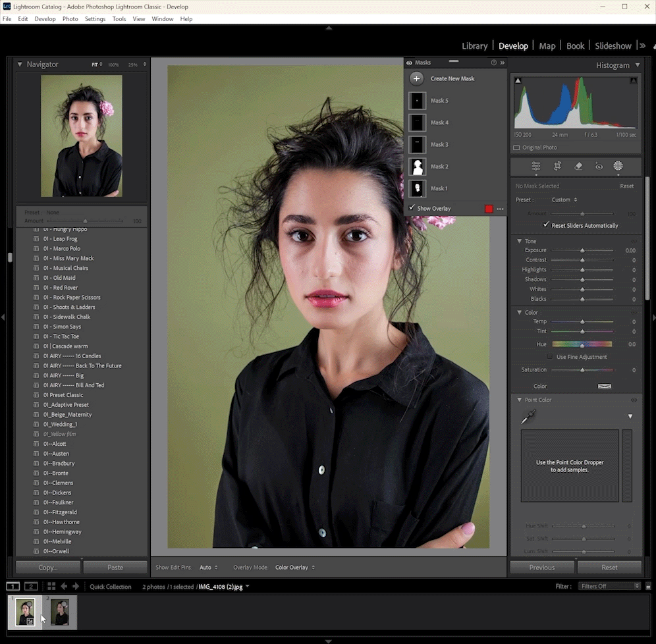Click the Mask 1 thumbnail icon
The image size is (656, 644).
coord(417,188)
